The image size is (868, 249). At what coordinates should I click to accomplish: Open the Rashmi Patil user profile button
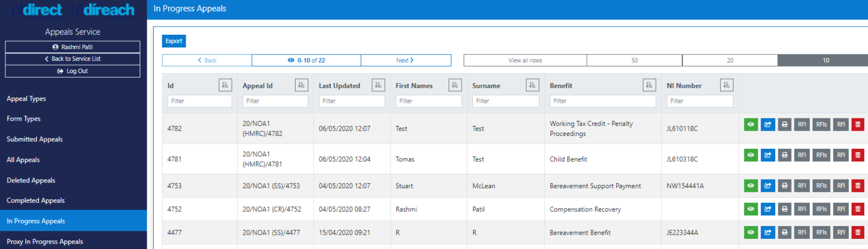coord(73,47)
